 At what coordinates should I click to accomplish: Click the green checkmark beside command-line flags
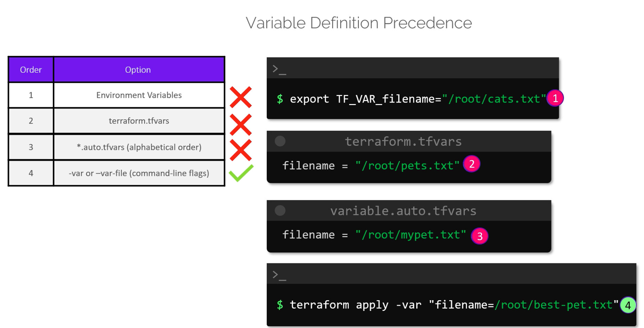coord(241,173)
